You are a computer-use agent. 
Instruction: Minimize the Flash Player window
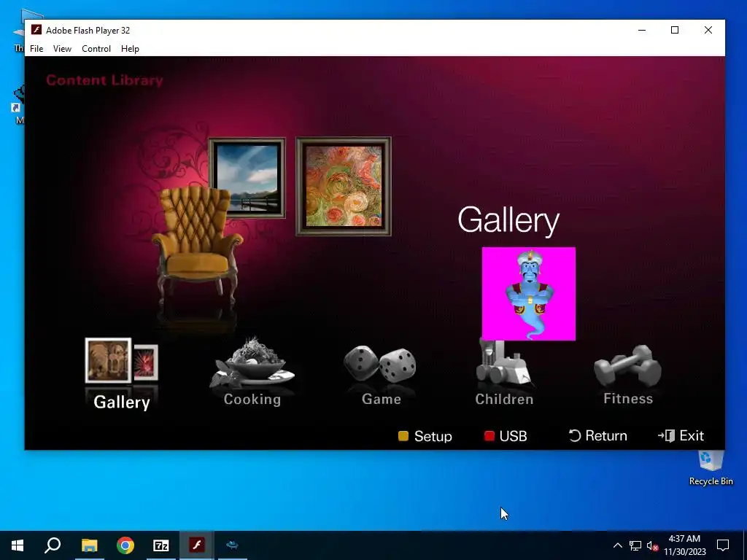(x=642, y=30)
